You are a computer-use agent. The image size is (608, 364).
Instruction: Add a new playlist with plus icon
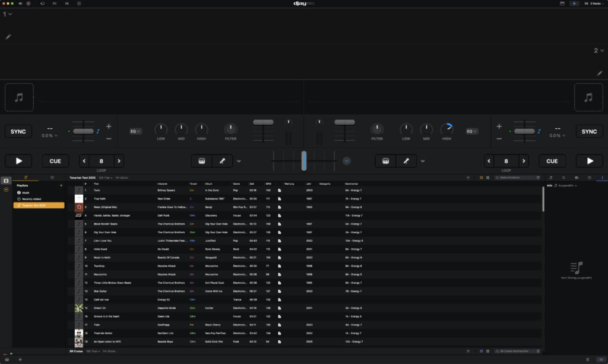coord(61,186)
